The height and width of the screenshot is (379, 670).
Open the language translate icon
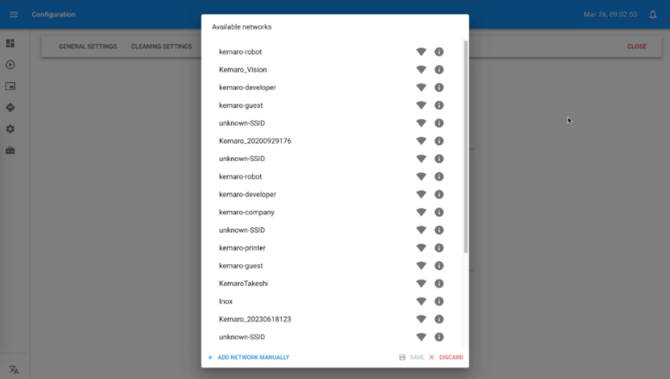tap(14, 370)
